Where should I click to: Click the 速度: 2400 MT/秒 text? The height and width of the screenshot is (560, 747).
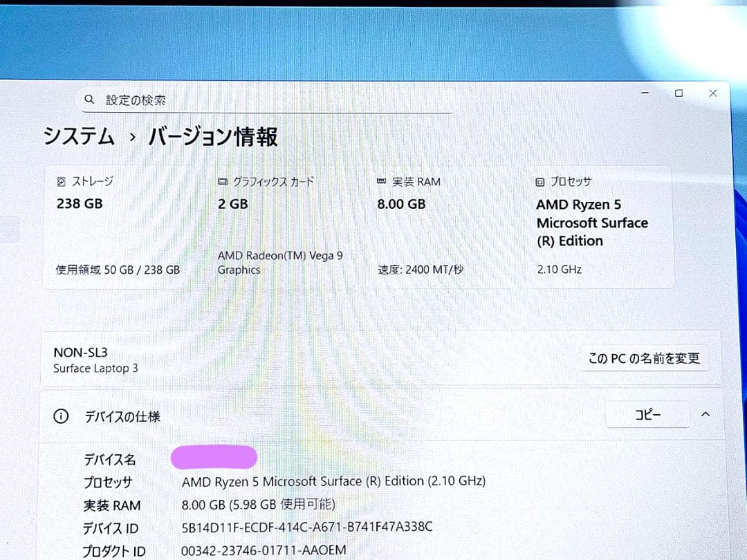click(421, 270)
